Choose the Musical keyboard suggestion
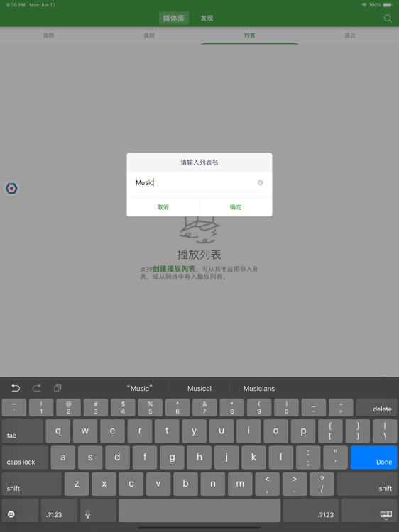 [x=199, y=388]
